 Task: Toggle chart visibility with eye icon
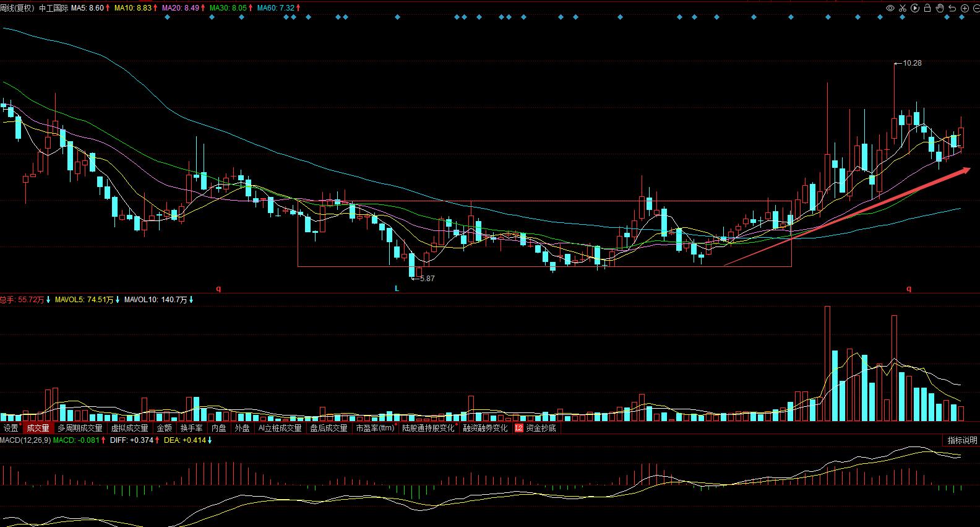click(890, 8)
